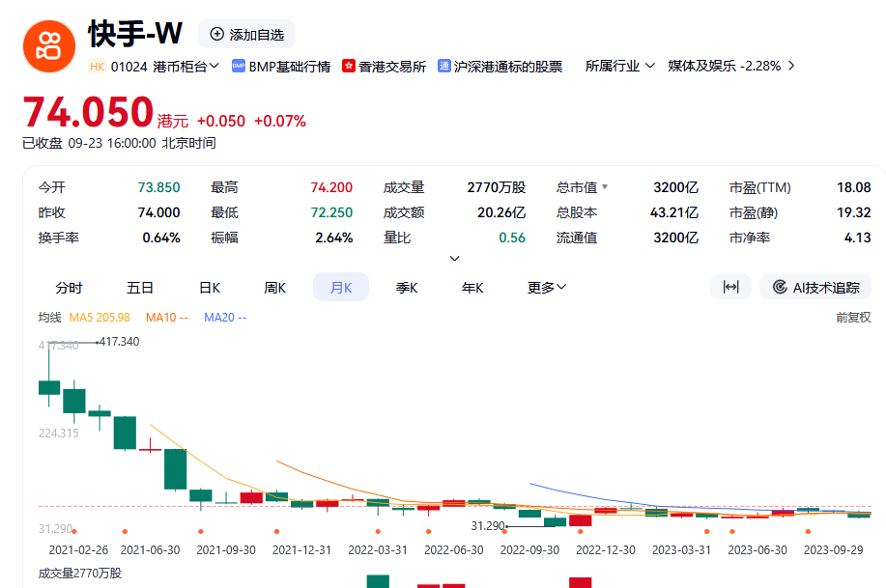The width and height of the screenshot is (886, 588).
Task: Select the 月K chart tab
Action: pyautogui.click(x=341, y=287)
